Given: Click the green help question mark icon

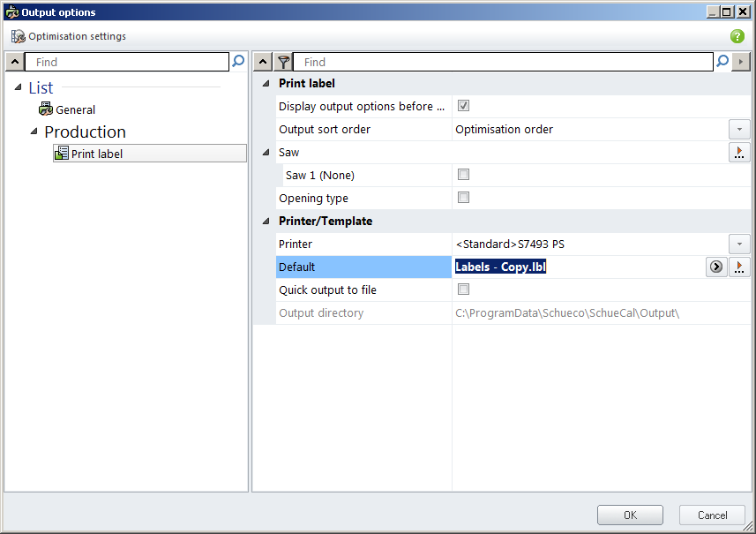Looking at the screenshot, I should click(737, 36).
